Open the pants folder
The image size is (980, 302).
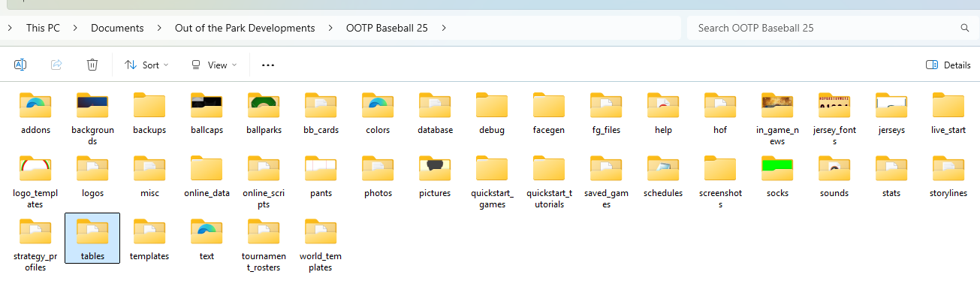click(x=321, y=177)
